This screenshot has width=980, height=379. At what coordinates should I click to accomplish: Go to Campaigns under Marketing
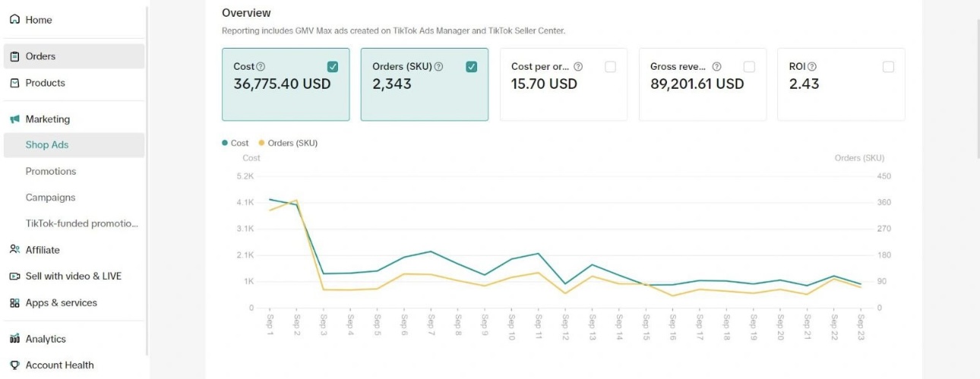[x=50, y=197]
